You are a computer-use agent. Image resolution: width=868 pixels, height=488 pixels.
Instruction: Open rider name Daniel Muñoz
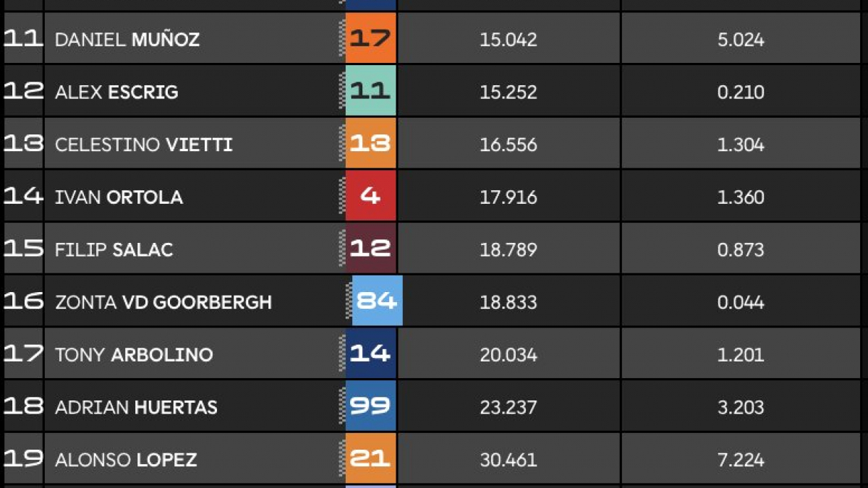coord(127,39)
